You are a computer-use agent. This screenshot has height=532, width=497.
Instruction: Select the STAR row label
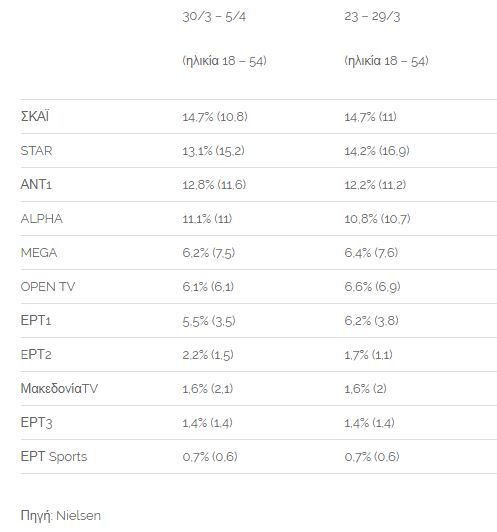[x=36, y=151]
